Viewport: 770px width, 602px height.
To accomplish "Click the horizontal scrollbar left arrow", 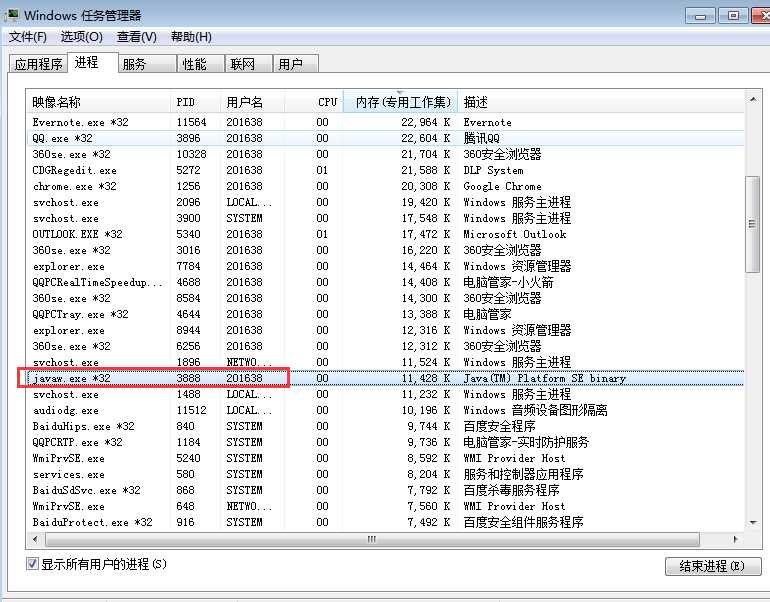I will click(35, 539).
